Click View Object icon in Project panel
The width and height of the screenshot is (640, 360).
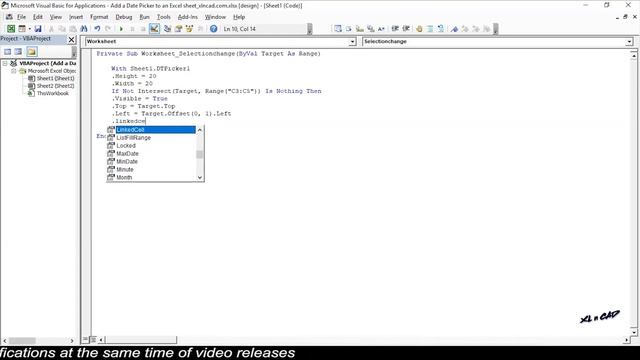tap(18, 52)
